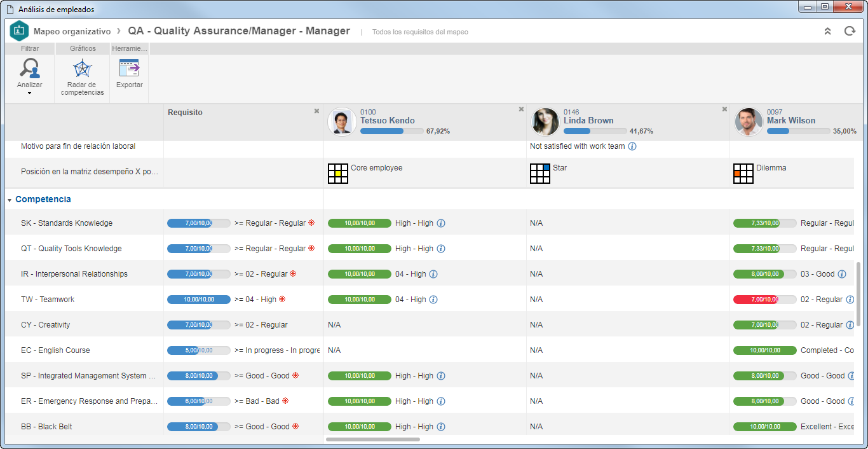Viewport: 868px width, 449px height.
Task: Click Mapeo organizativo breadcrumb
Action: click(x=72, y=31)
